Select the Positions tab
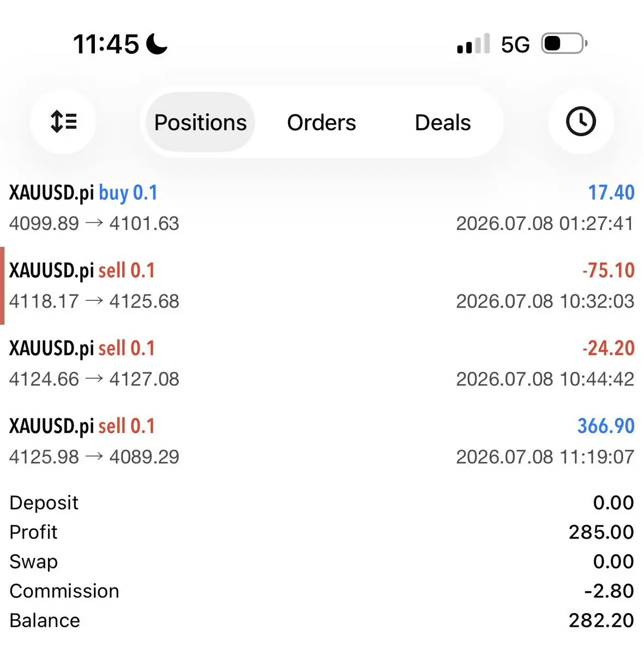644x654 pixels. click(x=201, y=123)
